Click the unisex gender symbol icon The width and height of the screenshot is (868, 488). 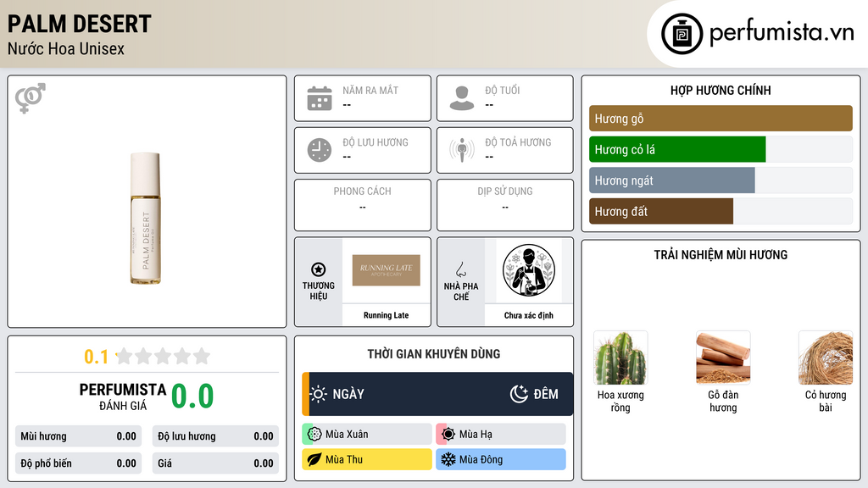pos(31,98)
